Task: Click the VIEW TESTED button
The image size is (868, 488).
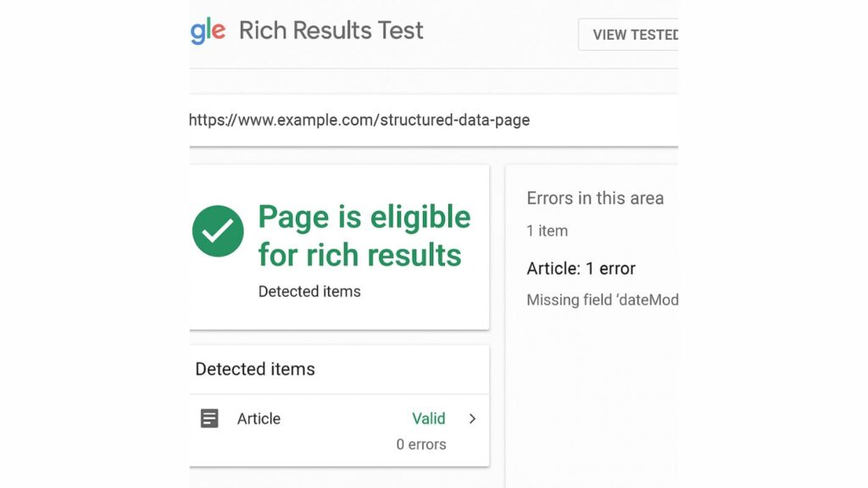Action: (634, 34)
